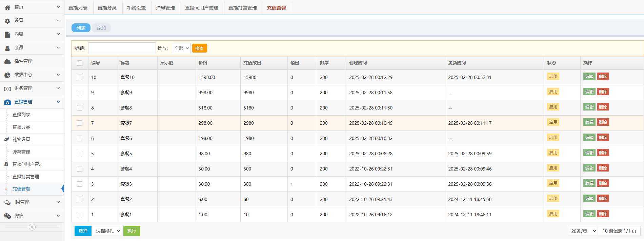Click 编辑 button for 套餐7
The height and width of the screenshot is (241, 644).
click(x=589, y=122)
